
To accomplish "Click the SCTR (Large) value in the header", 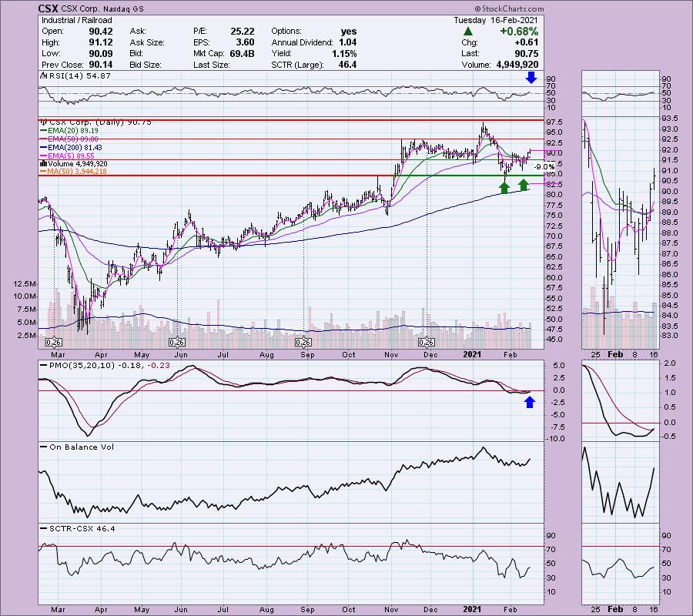I will [x=347, y=65].
